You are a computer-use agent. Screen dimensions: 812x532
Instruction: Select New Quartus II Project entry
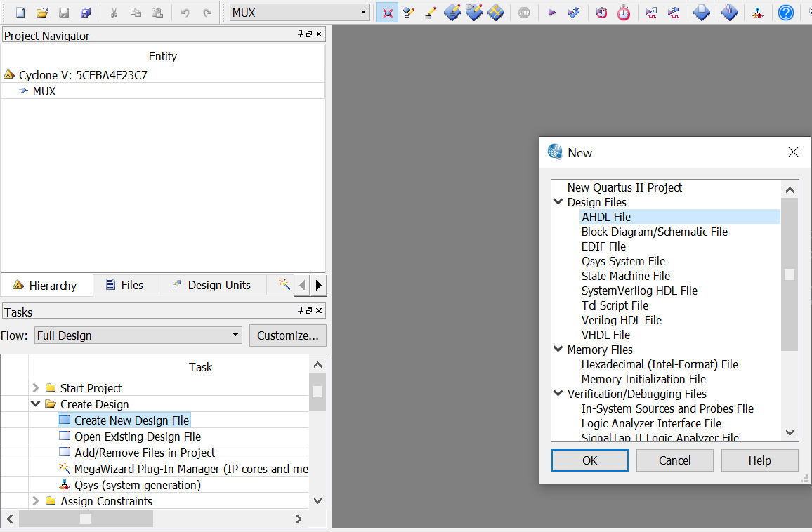pyautogui.click(x=624, y=187)
